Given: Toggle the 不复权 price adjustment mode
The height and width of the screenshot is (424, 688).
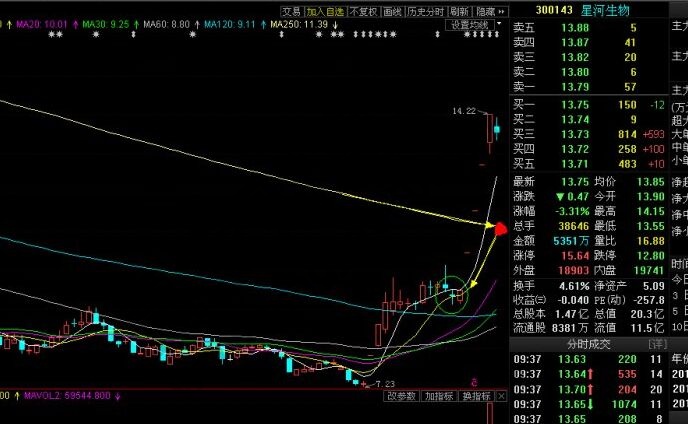Looking at the screenshot, I should point(362,11).
